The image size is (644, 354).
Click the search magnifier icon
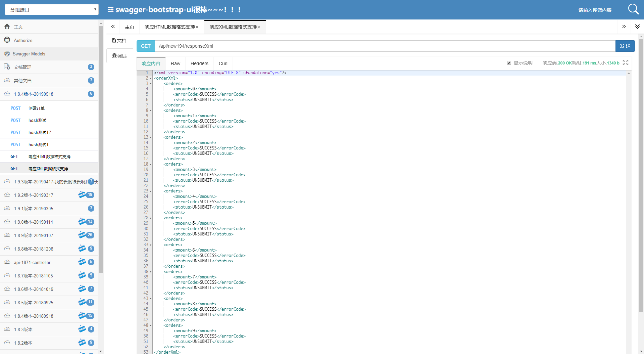633,9
